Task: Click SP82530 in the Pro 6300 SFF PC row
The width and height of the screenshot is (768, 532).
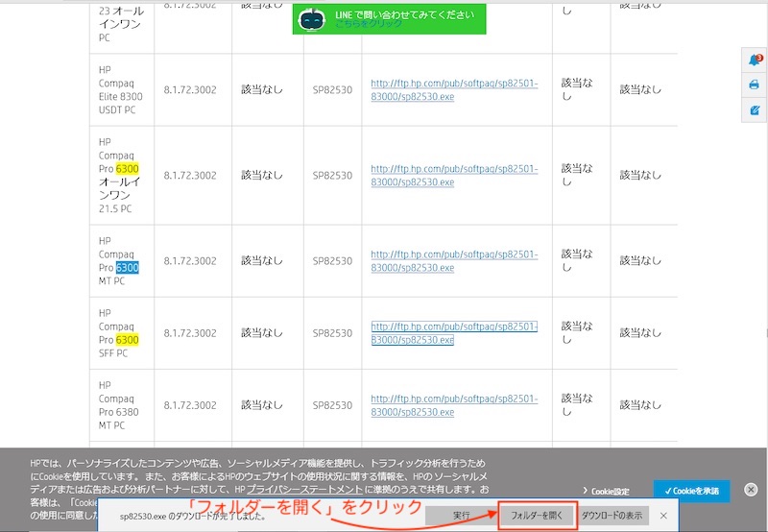Action: 332,333
